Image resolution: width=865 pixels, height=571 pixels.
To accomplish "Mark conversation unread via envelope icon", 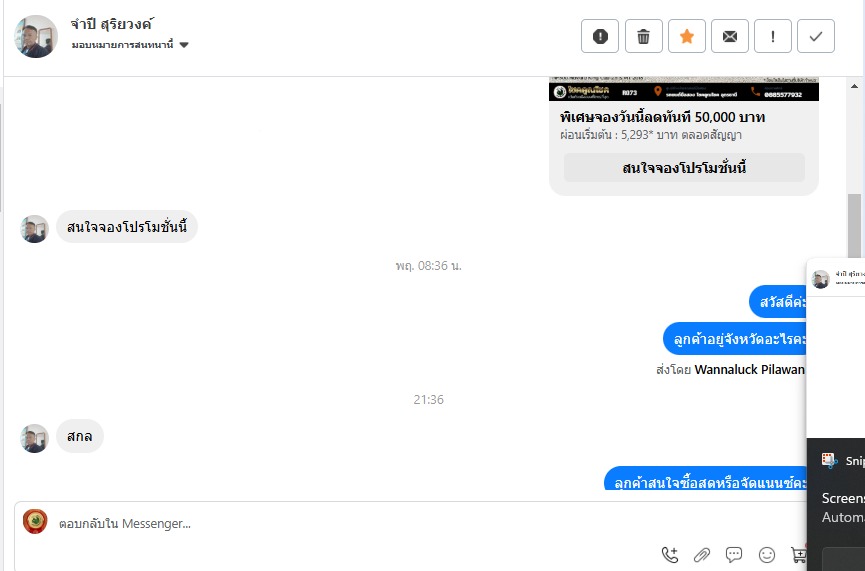I will 730,36.
